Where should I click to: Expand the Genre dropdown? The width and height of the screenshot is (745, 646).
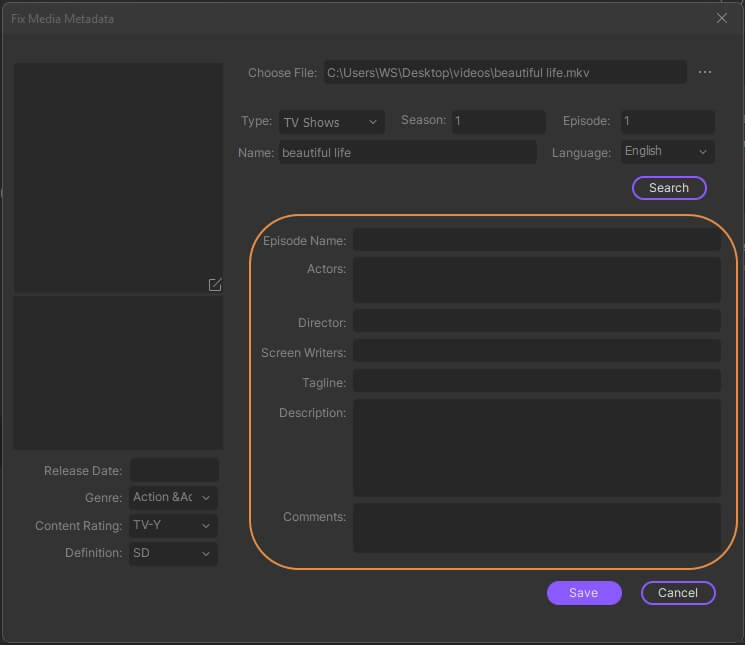pos(174,497)
